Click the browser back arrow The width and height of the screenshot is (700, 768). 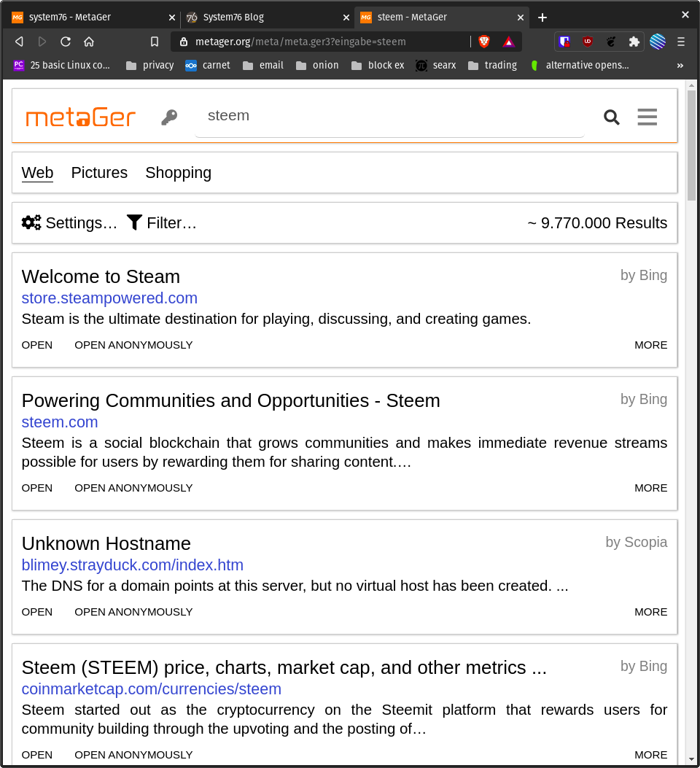point(19,42)
